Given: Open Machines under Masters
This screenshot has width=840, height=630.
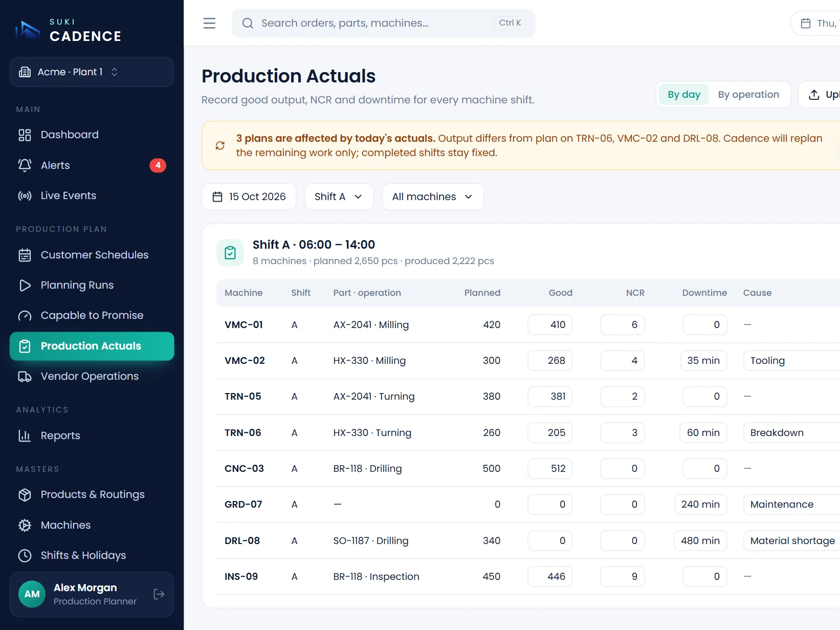Looking at the screenshot, I should (x=92, y=525).
